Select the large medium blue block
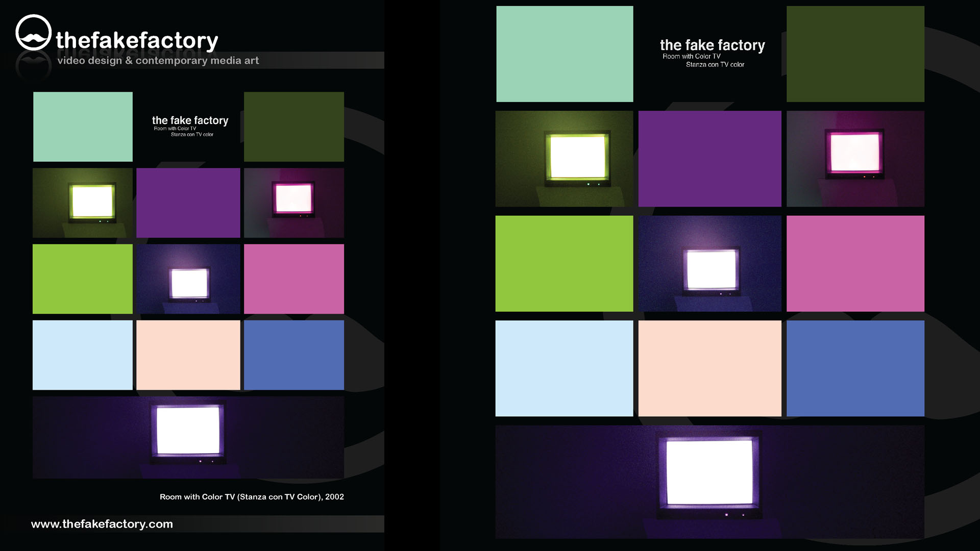This screenshot has height=551, width=980. click(x=855, y=368)
